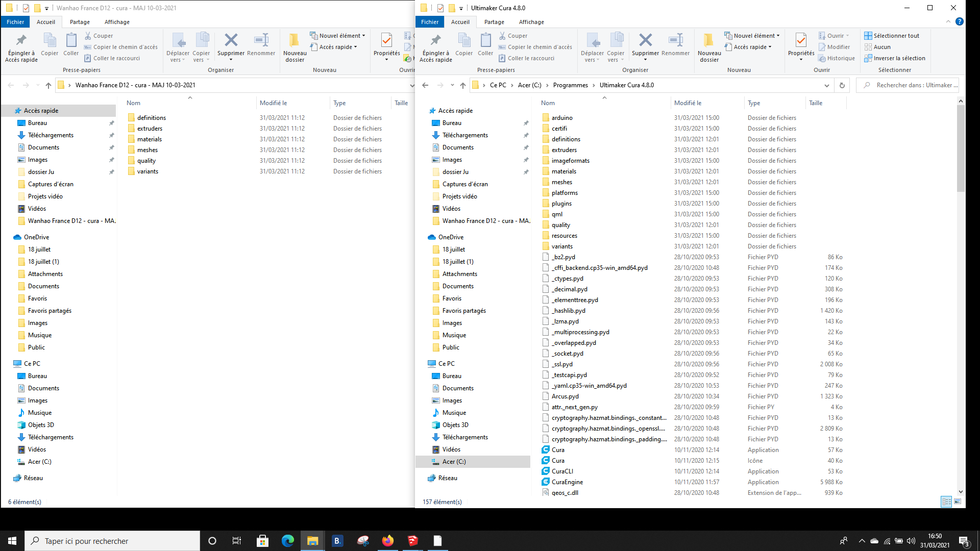Click Sélectionner tout in the ribbon

click(892, 36)
